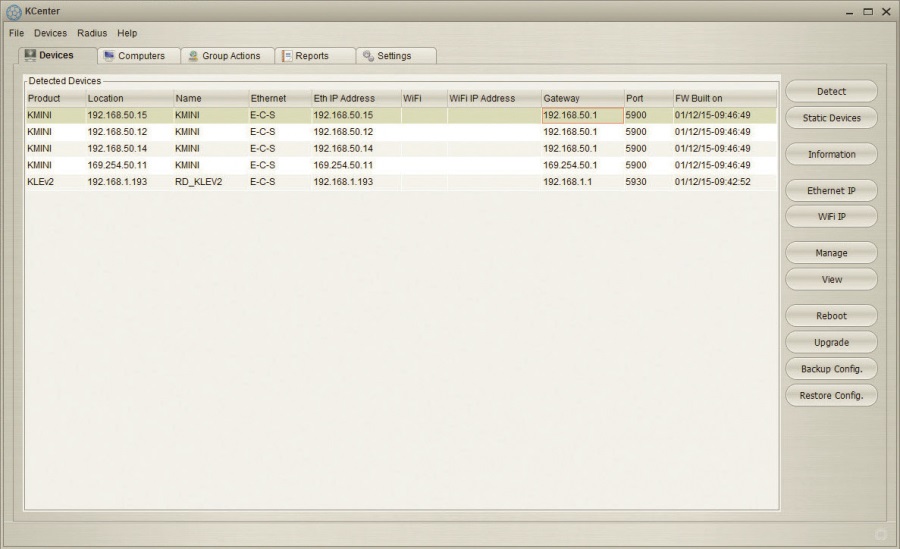Click the Port column header
Screen dimensions: 900x549
pos(649,98)
